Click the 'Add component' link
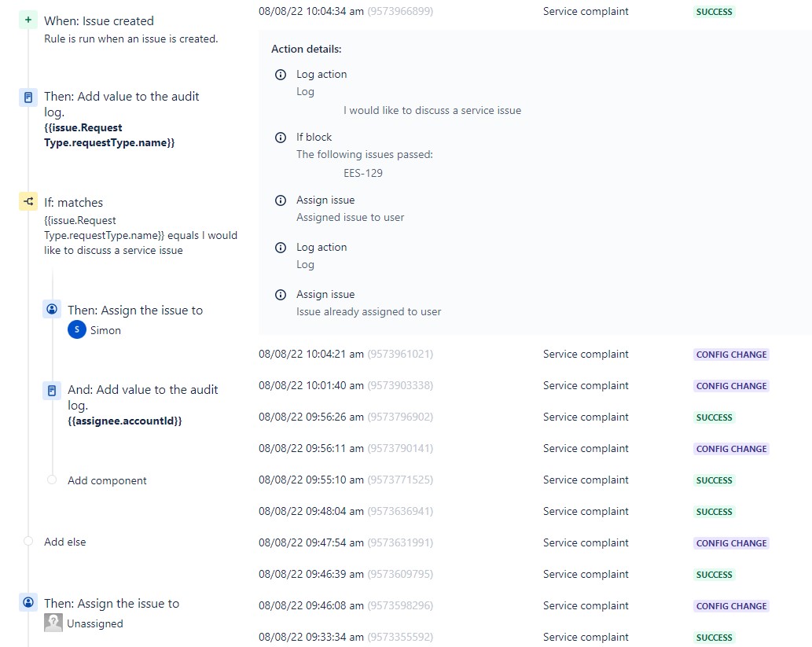The width and height of the screenshot is (812, 647). [107, 480]
